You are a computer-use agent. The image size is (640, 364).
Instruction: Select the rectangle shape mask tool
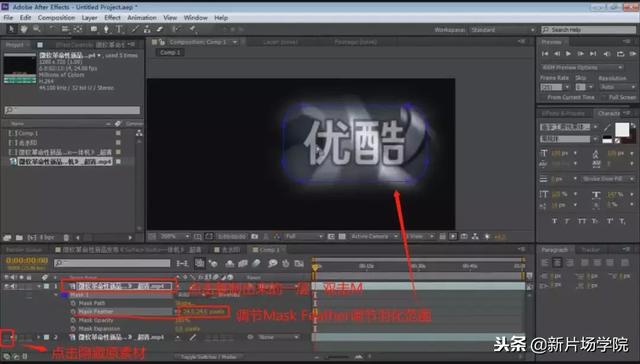point(94,29)
